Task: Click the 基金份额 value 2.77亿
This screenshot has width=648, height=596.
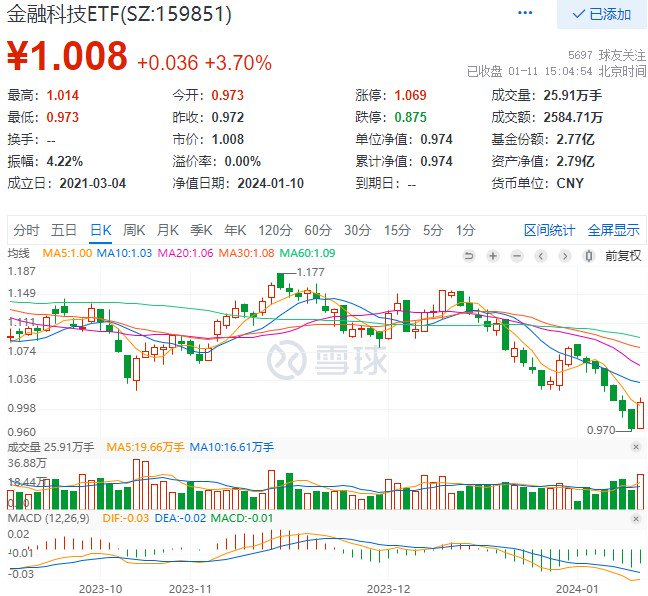Action: tap(575, 139)
